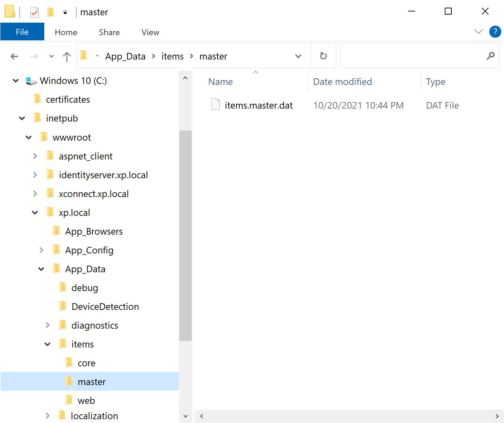The height and width of the screenshot is (423, 504).
Task: Click the Properties quick access icon
Action: pyautogui.click(x=35, y=13)
